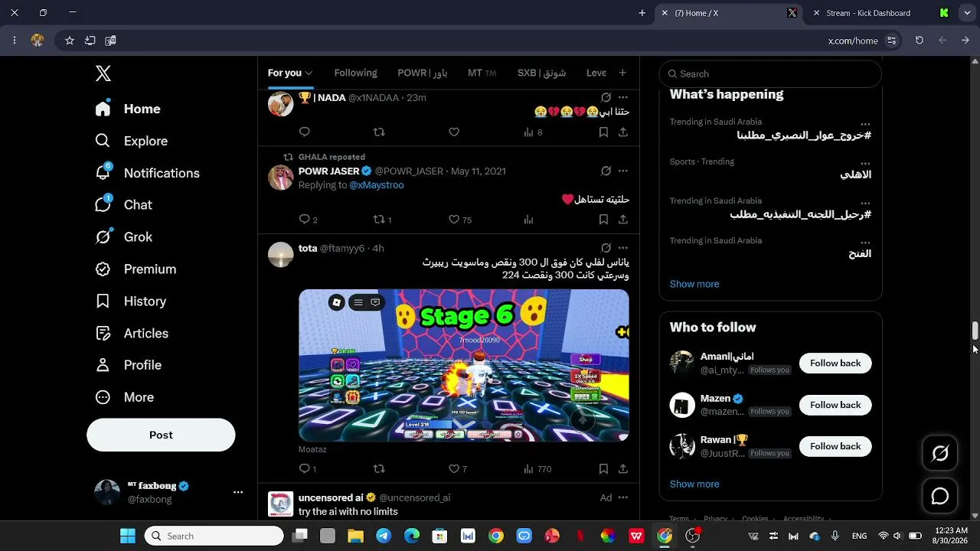Open the Premium page
The height and width of the screenshot is (551, 980).
tap(136, 269)
